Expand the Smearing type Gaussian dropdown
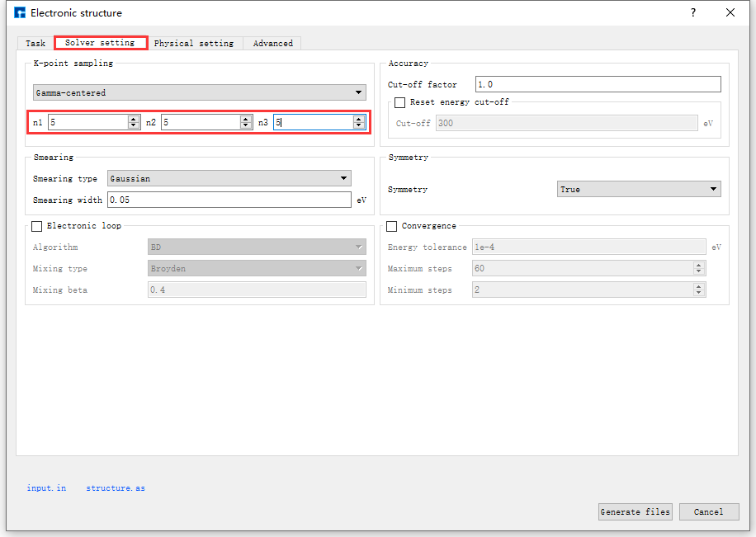The width and height of the screenshot is (756, 537). [x=229, y=178]
